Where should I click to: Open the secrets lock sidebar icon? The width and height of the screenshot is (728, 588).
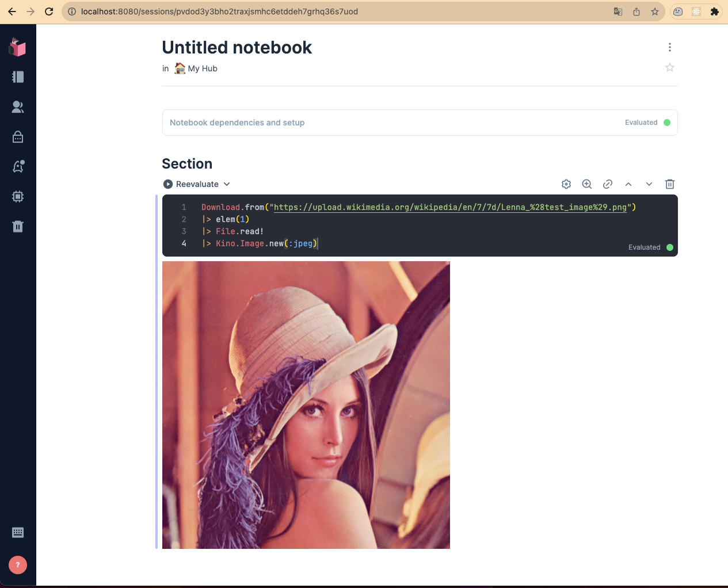18,137
